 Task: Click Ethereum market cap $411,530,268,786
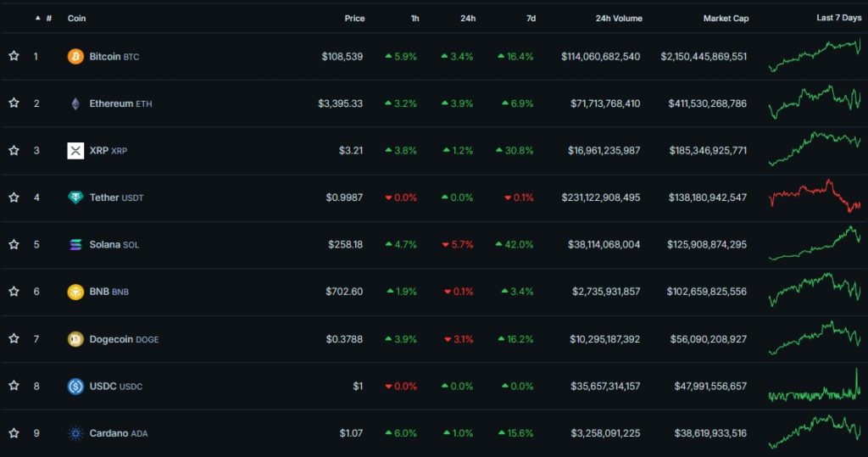[x=708, y=103]
